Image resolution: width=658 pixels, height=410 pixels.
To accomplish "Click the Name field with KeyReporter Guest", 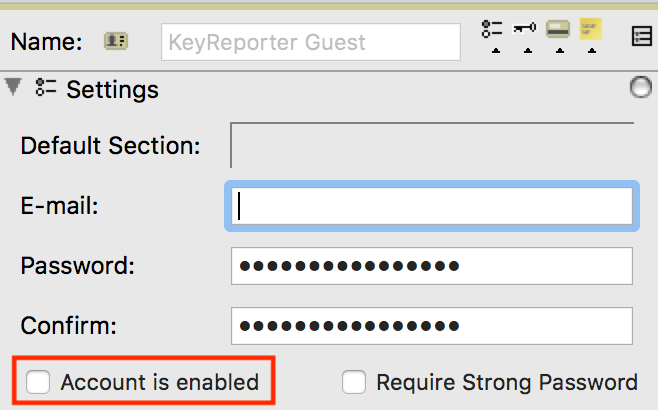I will [310, 42].
